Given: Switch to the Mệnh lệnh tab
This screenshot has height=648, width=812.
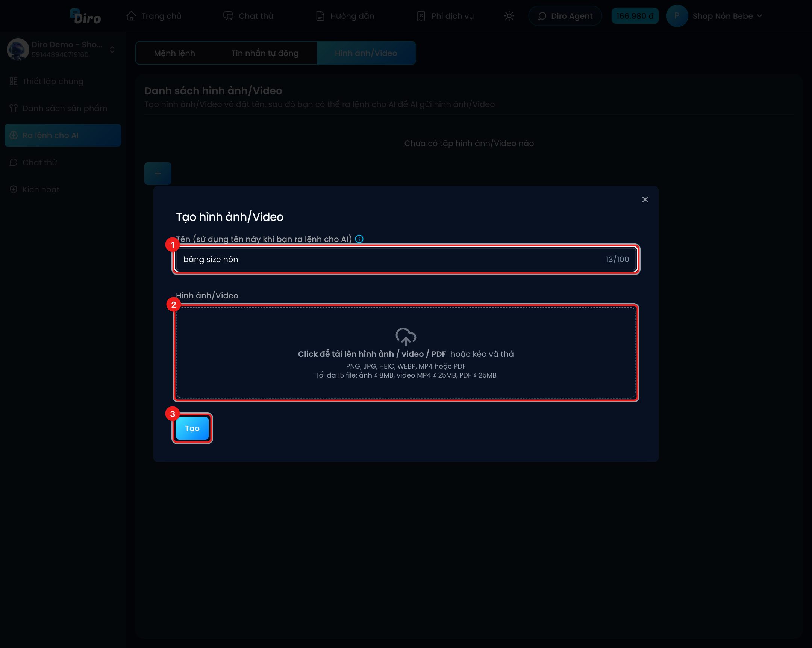Looking at the screenshot, I should [174, 53].
